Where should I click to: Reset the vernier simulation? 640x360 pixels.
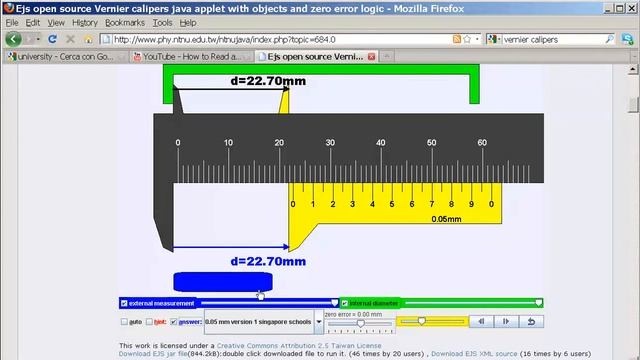pyautogui.click(x=531, y=322)
